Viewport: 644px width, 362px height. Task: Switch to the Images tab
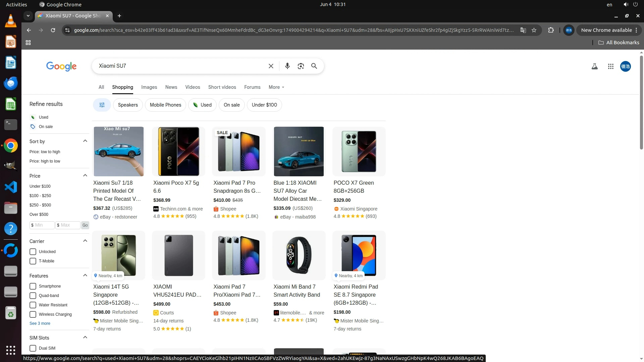tap(149, 87)
